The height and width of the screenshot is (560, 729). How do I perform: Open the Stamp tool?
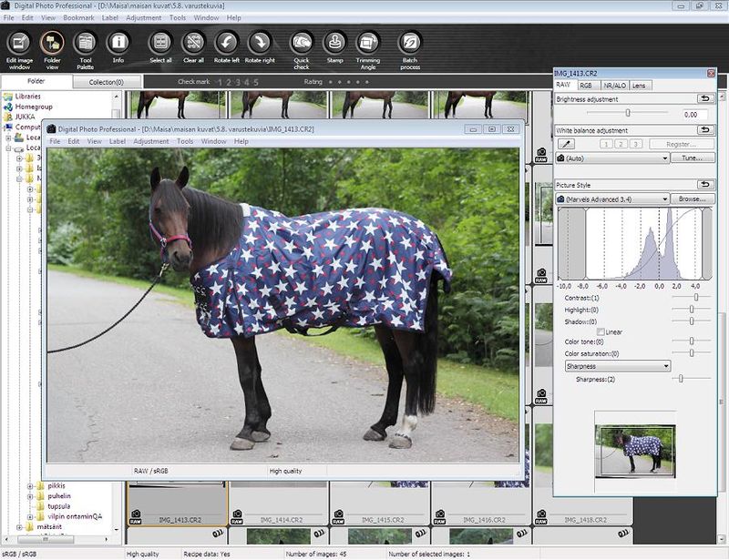tap(334, 47)
